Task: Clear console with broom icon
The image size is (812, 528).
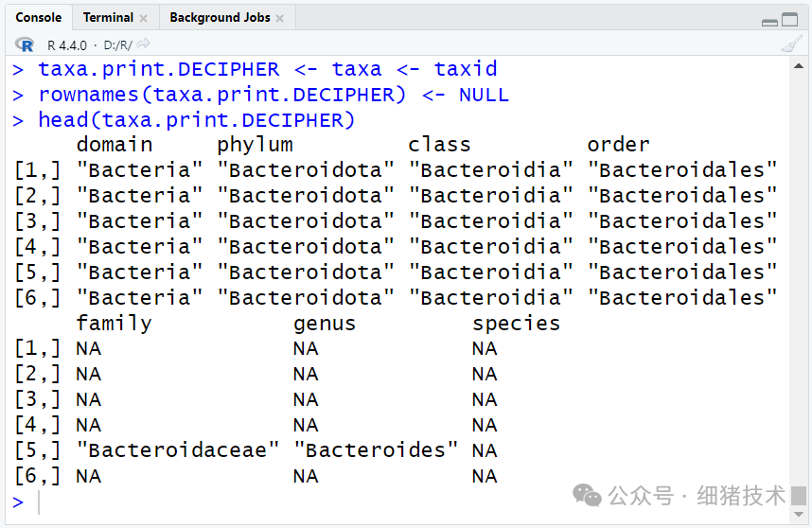Action: pyautogui.click(x=791, y=44)
